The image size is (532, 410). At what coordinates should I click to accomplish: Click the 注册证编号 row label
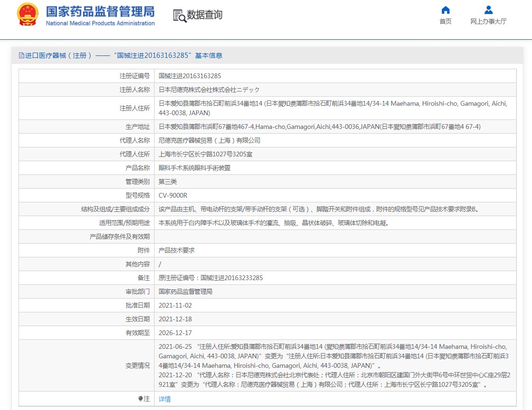click(x=134, y=76)
